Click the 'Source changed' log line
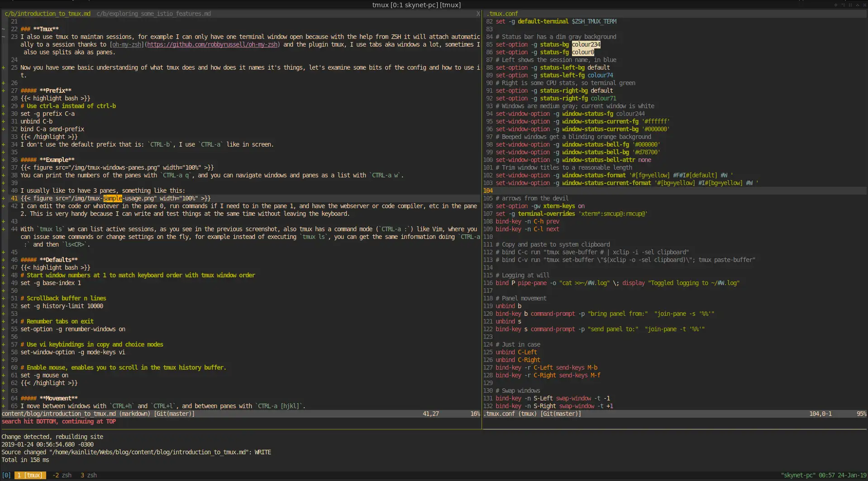Viewport: 868px width, 481px height. coord(136,452)
